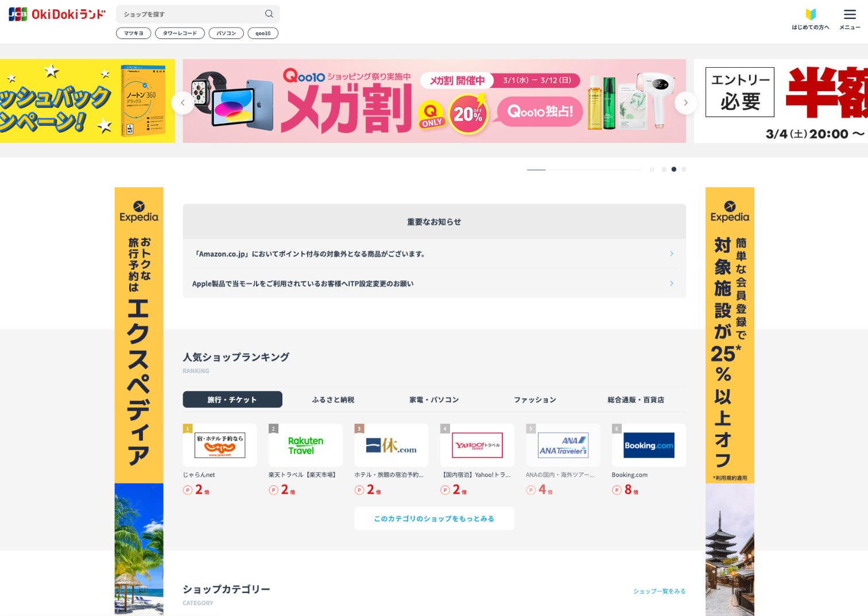Go back with the carousel left arrow
The image size is (868, 616).
[x=183, y=103]
